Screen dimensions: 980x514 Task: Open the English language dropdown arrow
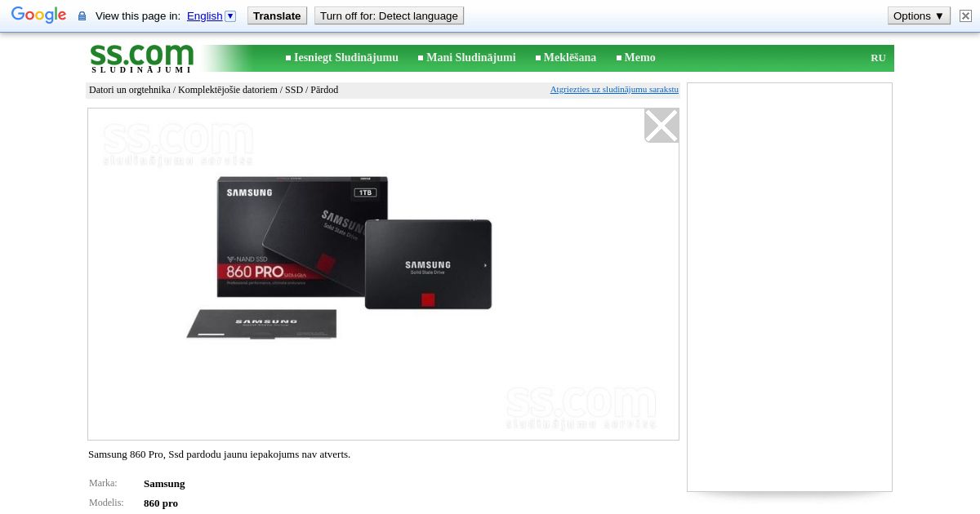tap(230, 16)
